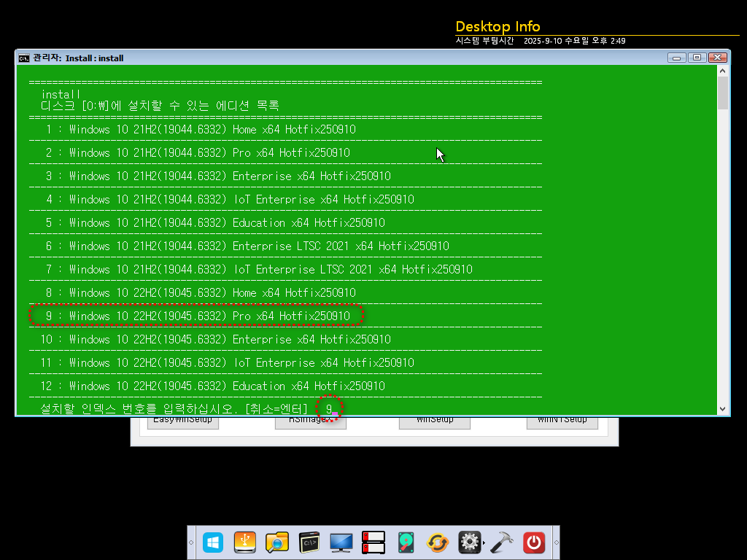Click the console scrollbar up arrow
This screenshot has height=560, width=747.
click(x=723, y=71)
